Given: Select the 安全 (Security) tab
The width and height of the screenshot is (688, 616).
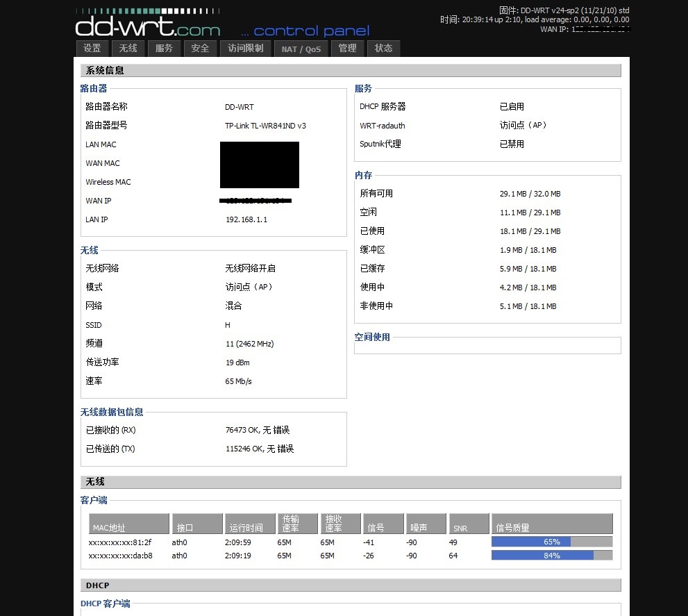Looking at the screenshot, I should [200, 48].
